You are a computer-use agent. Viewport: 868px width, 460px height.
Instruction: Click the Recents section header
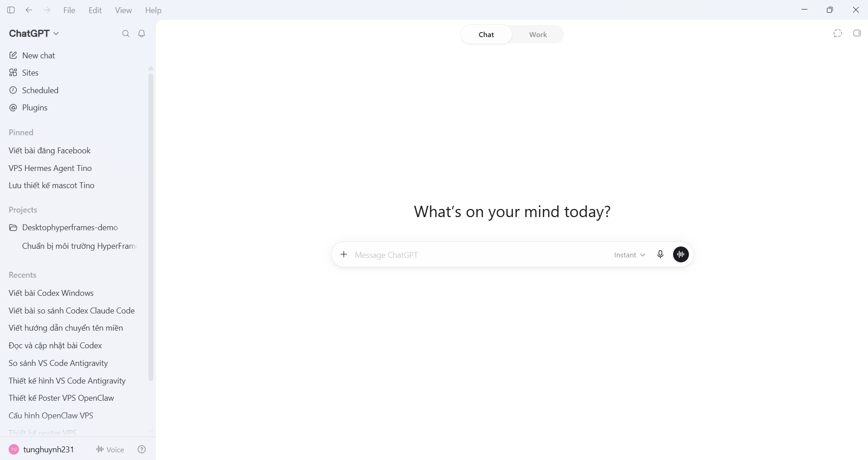pos(23,275)
